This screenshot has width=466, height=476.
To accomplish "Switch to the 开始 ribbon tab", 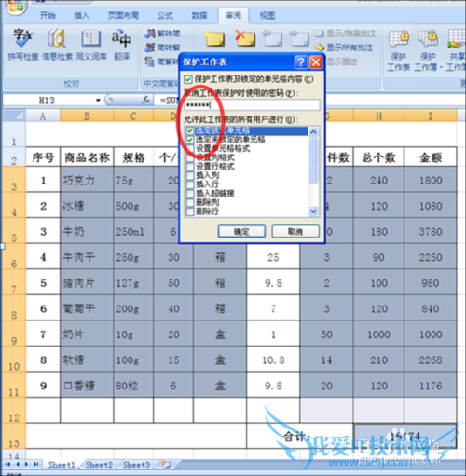I will tap(48, 15).
